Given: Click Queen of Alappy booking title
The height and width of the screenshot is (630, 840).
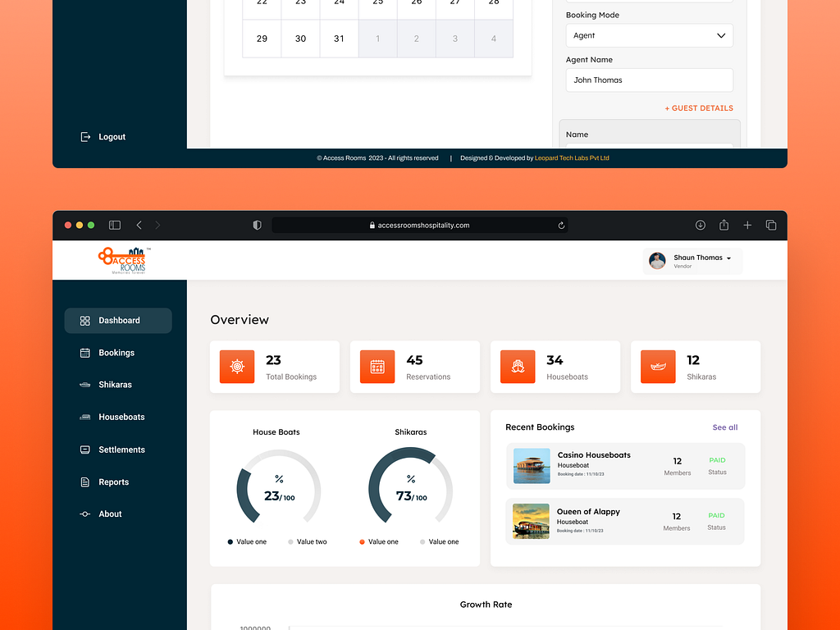Looking at the screenshot, I should pos(588,512).
